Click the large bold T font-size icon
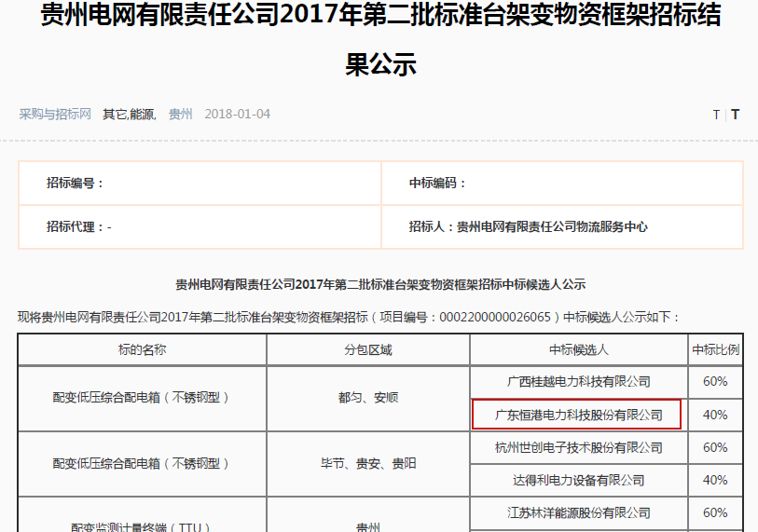The height and width of the screenshot is (532, 758). click(735, 115)
